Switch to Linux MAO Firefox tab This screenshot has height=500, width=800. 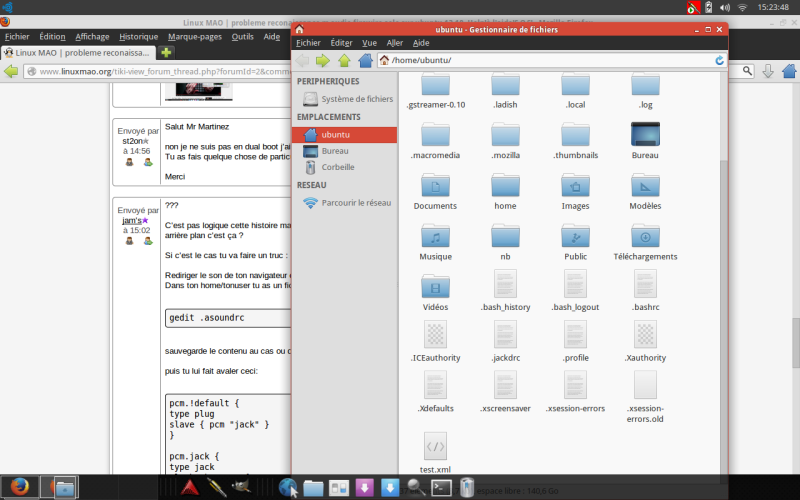pos(78,53)
